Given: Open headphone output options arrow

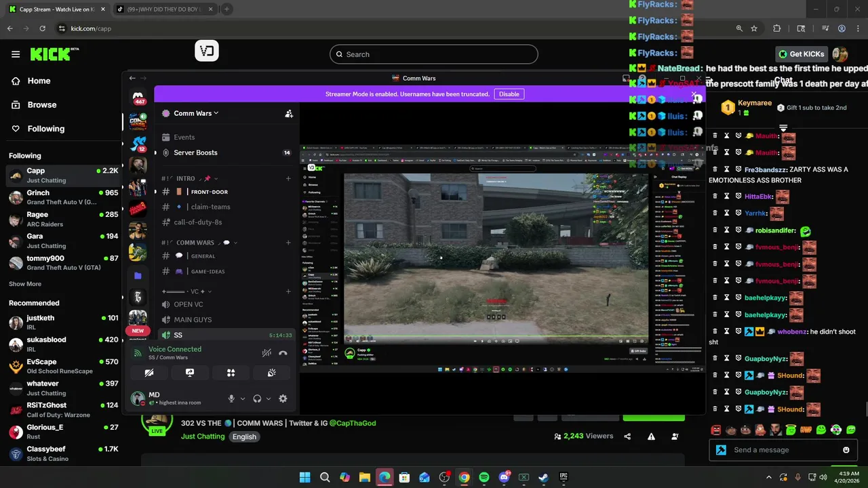Looking at the screenshot, I should [x=269, y=399].
